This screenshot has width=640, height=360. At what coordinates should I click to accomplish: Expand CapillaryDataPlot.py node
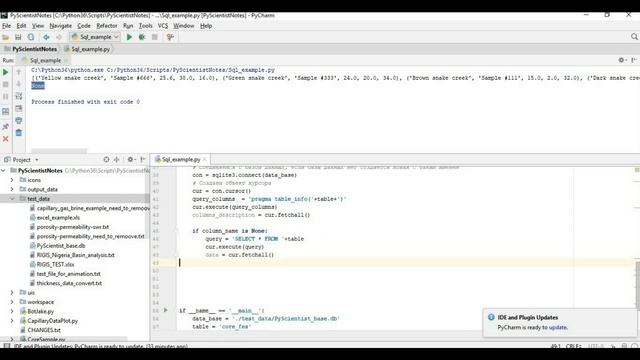tap(12, 321)
